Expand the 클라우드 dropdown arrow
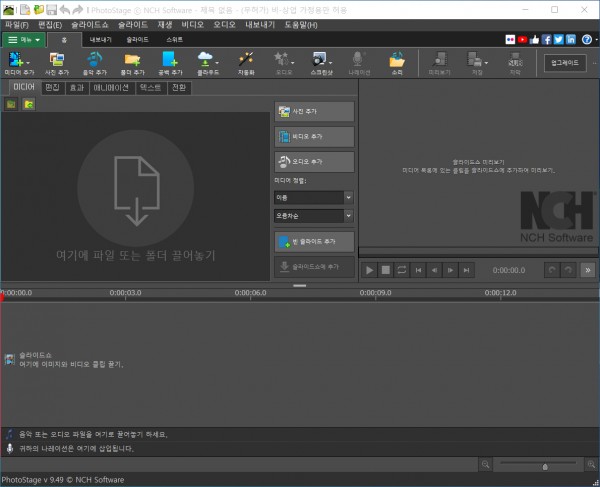 coord(217,62)
